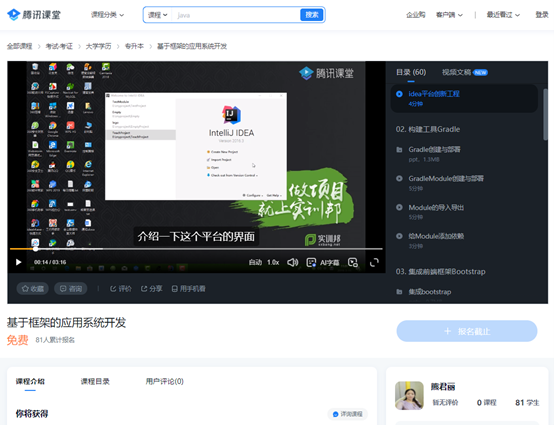Open teacher name 熊君丽 link
This screenshot has width=554, height=425.
click(443, 387)
